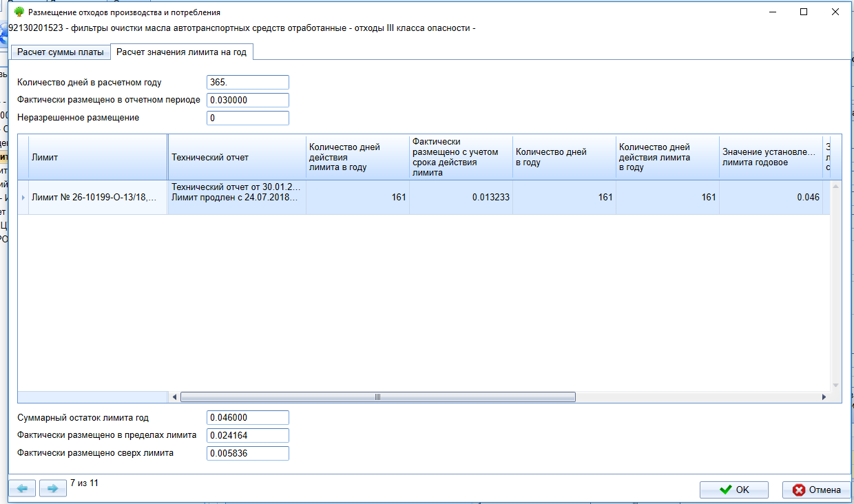Image resolution: width=854 pixels, height=504 pixels.
Task: Sort by the Лимит column header
Action: coord(98,158)
